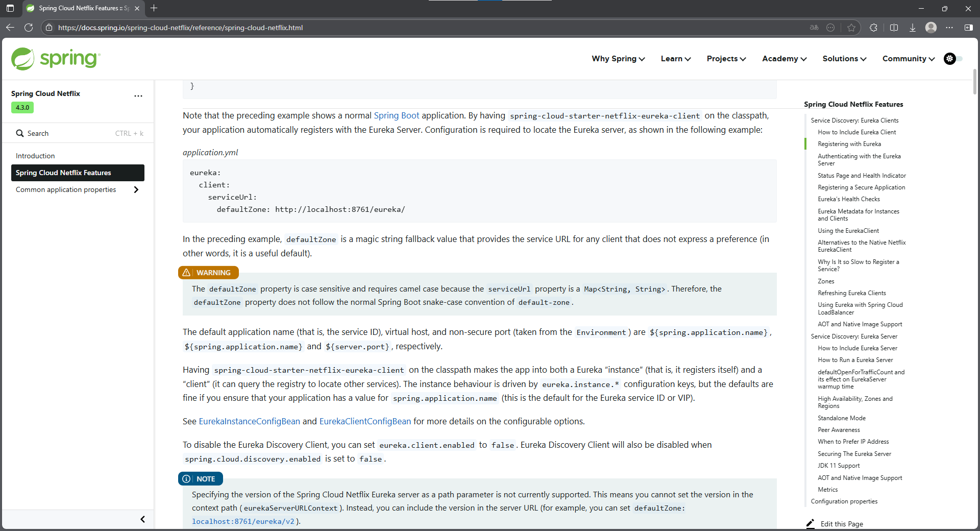Go back to previous page
The image size is (980, 531).
coord(10,28)
